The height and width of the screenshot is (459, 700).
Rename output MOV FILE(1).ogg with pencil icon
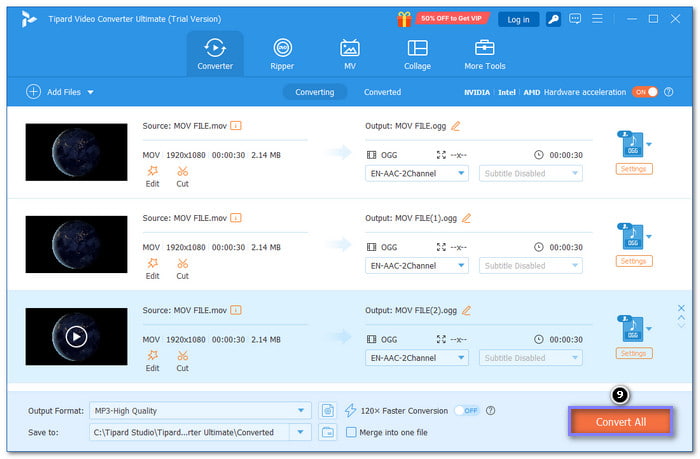466,218
